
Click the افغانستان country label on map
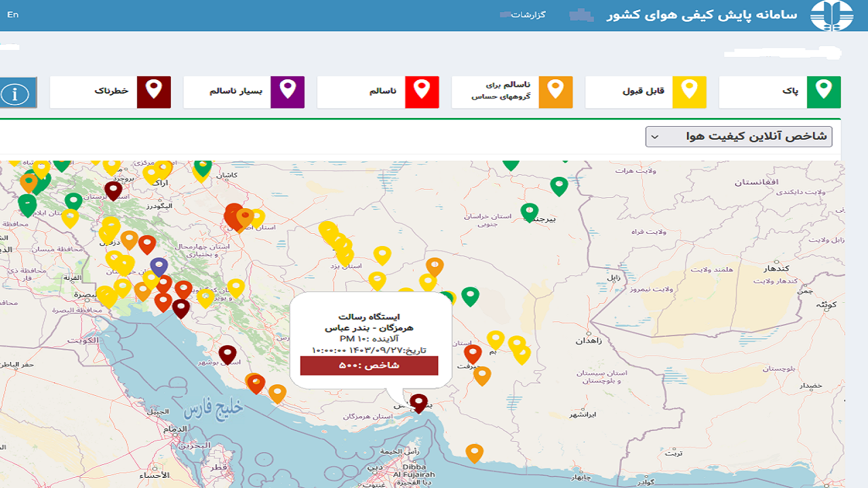[x=757, y=182]
